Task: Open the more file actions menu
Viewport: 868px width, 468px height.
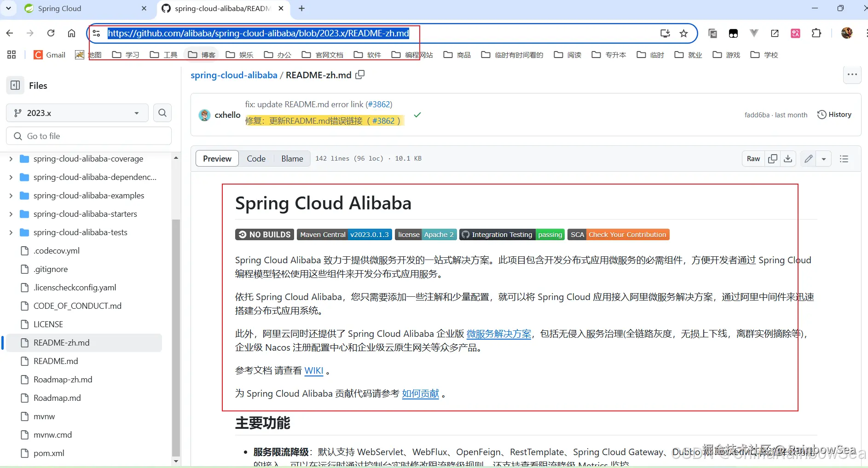Action: pyautogui.click(x=852, y=75)
